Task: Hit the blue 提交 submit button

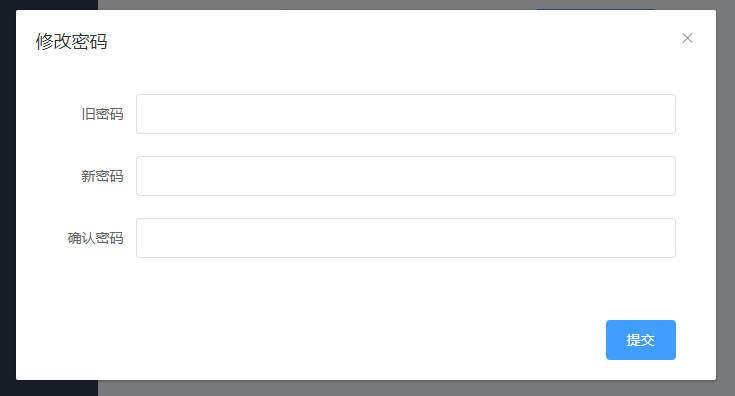Action: pos(641,340)
